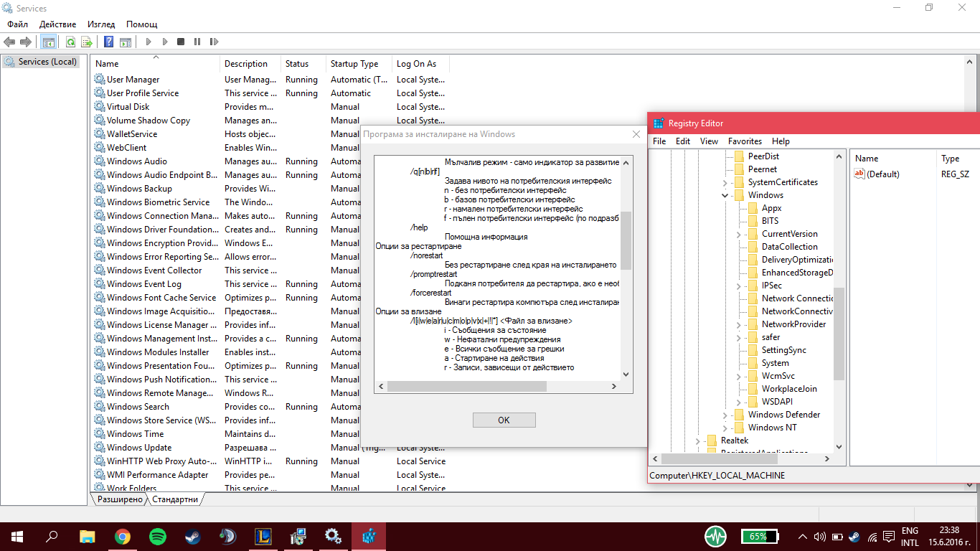Open Steam from the taskbar
The image size is (980, 551).
[x=193, y=536]
